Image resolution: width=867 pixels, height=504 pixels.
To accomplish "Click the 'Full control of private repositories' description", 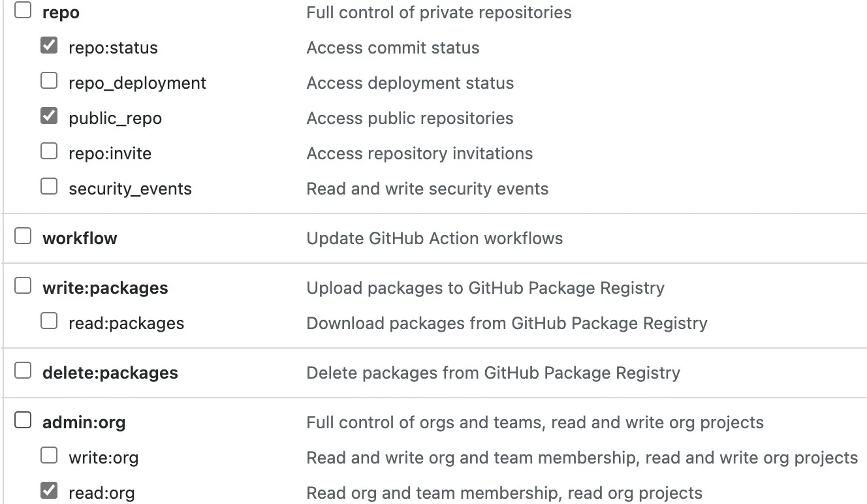I will coord(439,12).
